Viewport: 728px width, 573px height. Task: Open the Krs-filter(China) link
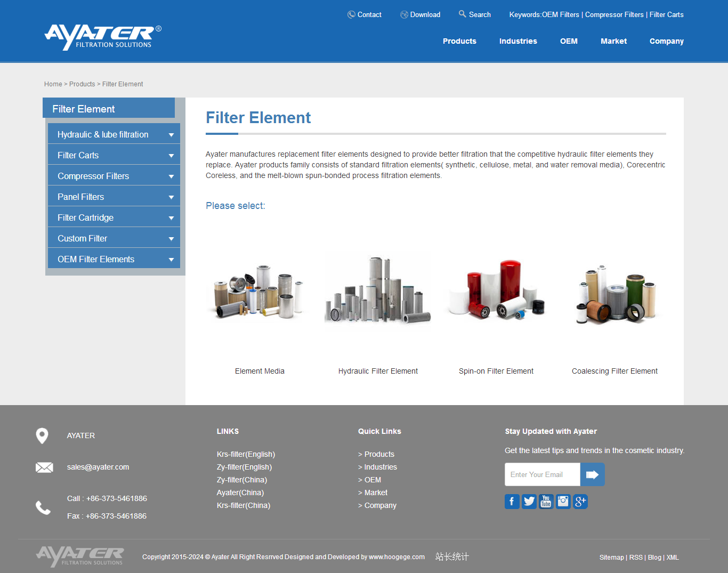pos(244,505)
